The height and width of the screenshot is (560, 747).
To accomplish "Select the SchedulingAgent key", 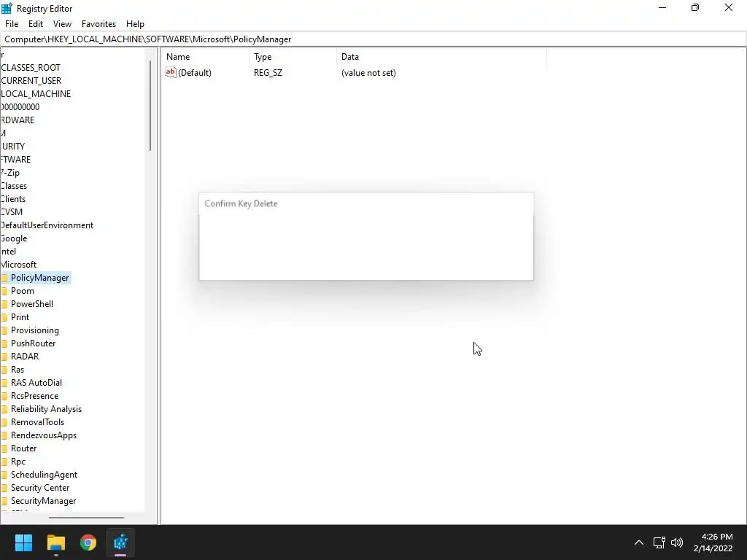I will click(44, 475).
